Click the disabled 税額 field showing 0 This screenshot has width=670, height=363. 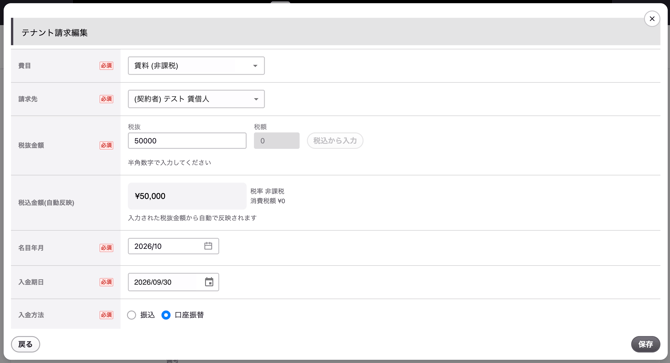click(276, 141)
